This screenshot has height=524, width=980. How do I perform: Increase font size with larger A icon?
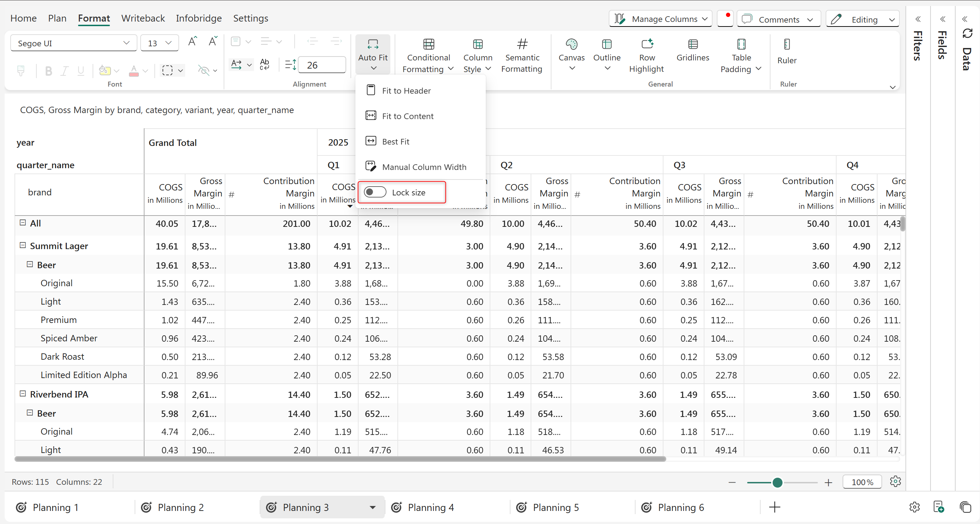pos(192,42)
